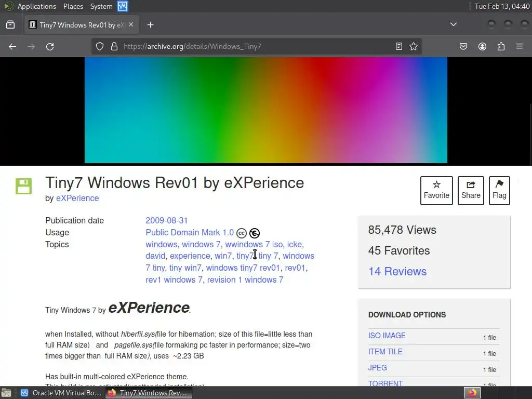
Task: Click the 'tiny win7' topic link
Action: click(185, 268)
